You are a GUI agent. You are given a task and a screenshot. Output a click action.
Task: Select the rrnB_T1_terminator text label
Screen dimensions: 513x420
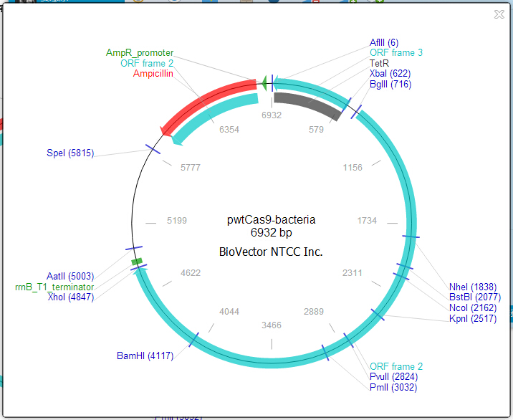point(54,287)
